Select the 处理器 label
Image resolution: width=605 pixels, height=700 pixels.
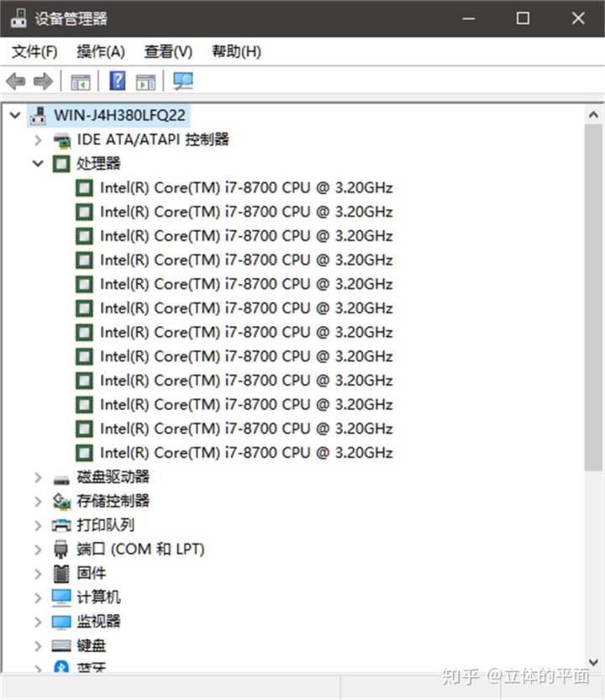tap(98, 164)
